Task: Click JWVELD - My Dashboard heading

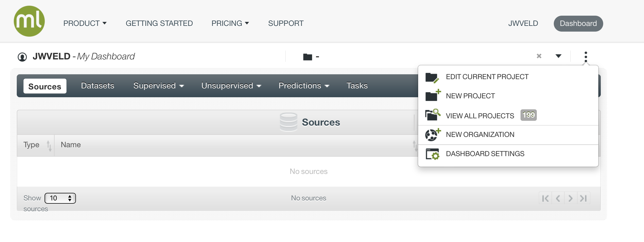Action: click(83, 56)
